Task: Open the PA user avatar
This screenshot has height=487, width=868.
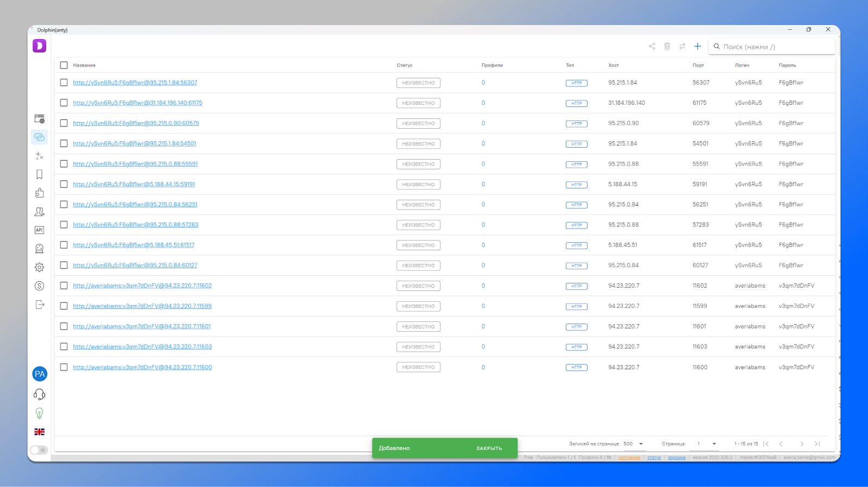Action: [40, 374]
